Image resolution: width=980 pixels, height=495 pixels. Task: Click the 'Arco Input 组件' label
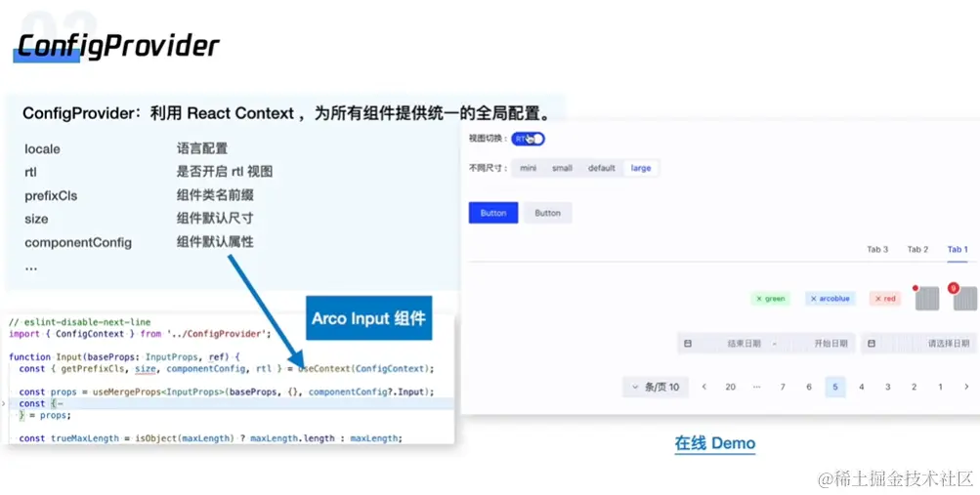[368, 318]
